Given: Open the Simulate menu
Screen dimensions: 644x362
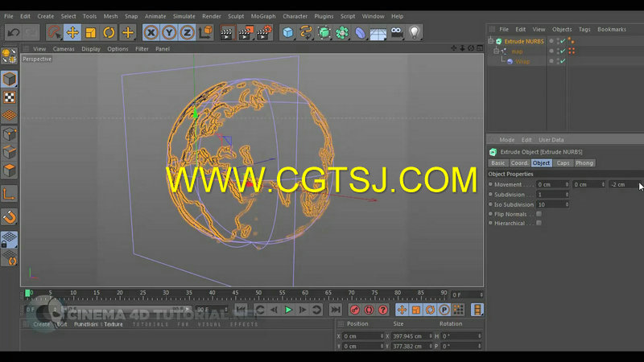Looking at the screenshot, I should [184, 16].
